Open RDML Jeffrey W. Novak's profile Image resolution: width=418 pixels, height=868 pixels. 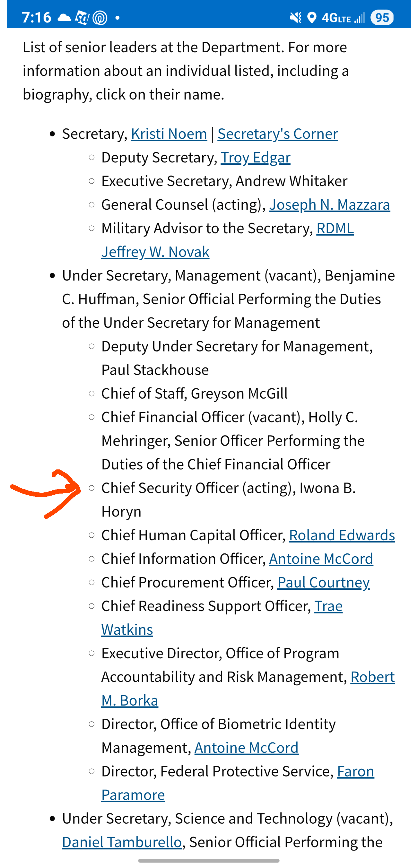pyautogui.click(x=155, y=252)
